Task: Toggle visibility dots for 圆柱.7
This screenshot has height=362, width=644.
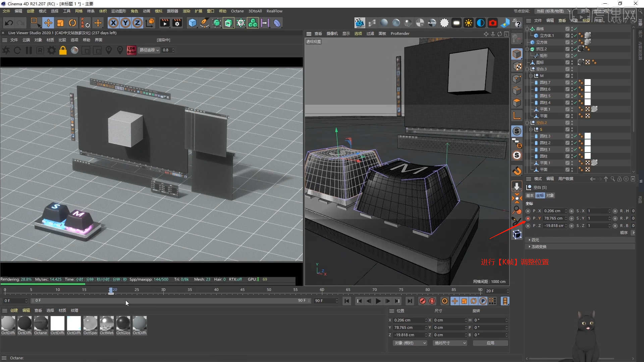Action: 572,82
